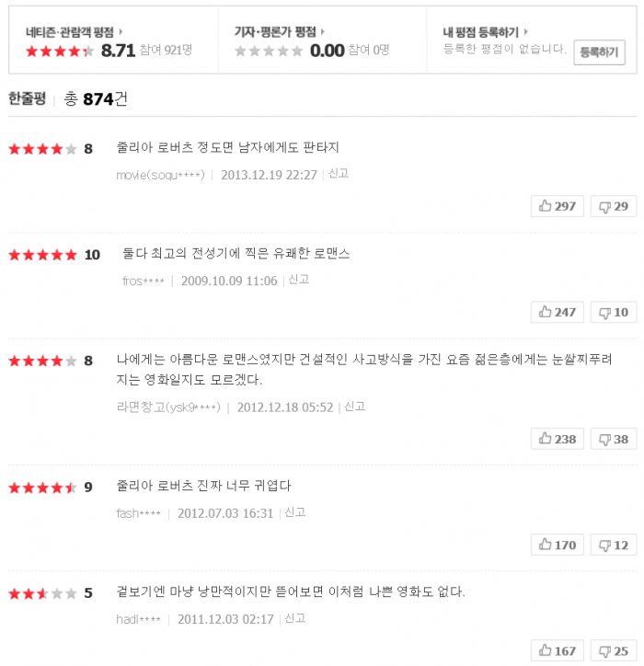Viewport: 644px width, 666px height.
Task: Downvote the fros**** review with 10 dislikes
Action: click(613, 313)
